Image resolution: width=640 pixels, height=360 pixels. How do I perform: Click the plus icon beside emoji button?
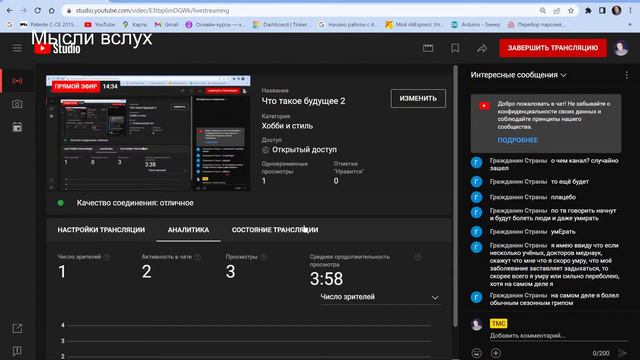pyautogui.click(x=496, y=353)
